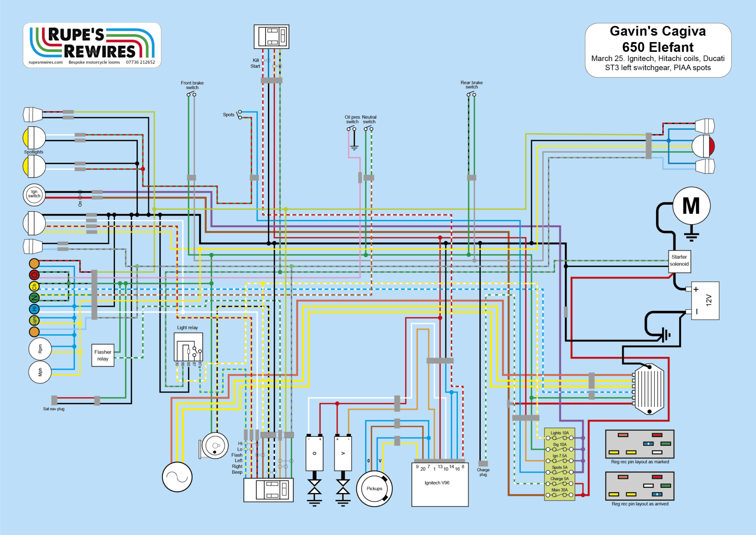The height and width of the screenshot is (535, 756).
Task: Click the Lights 10A fuse
Action: (559, 437)
